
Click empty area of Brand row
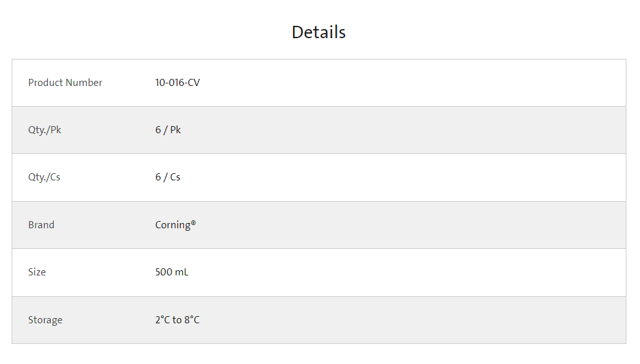click(x=408, y=225)
